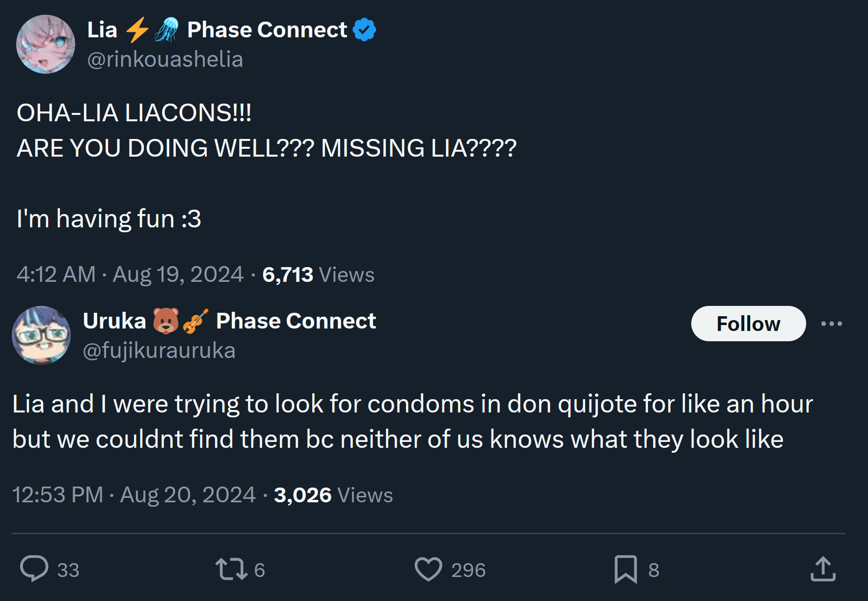
Task: Open Uruka Phase Connect display name
Action: coord(229,321)
